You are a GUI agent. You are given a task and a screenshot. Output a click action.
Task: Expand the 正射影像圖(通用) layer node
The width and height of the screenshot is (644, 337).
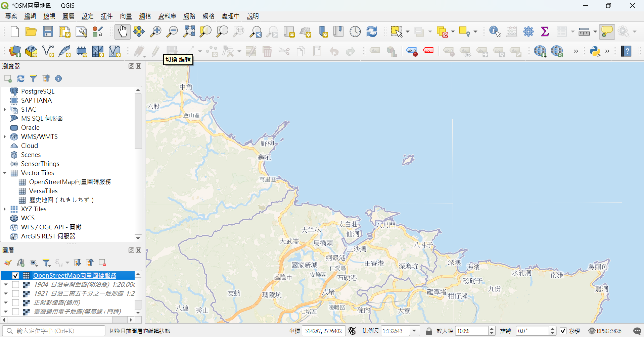[x=6, y=302]
